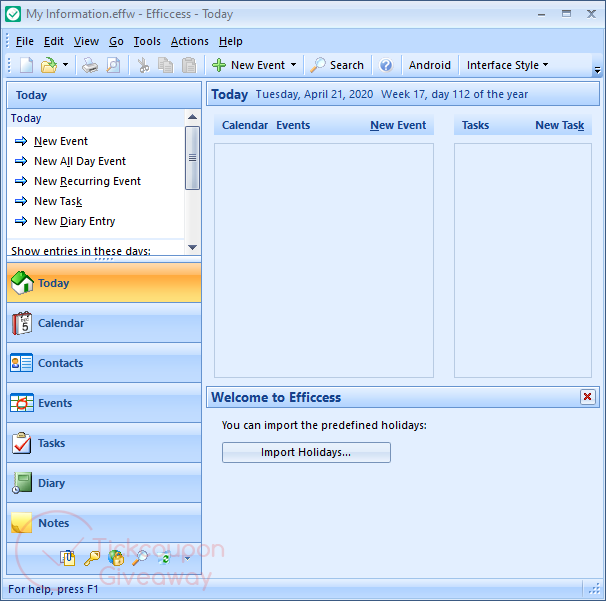Click the Efficcess title bar app icon
Viewport: 606px width, 601px height.
13,14
